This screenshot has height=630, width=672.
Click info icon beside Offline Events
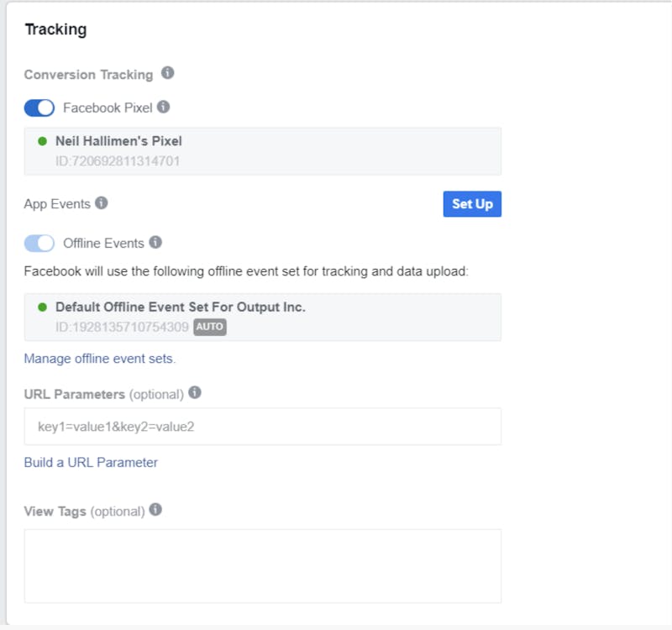[155, 242]
